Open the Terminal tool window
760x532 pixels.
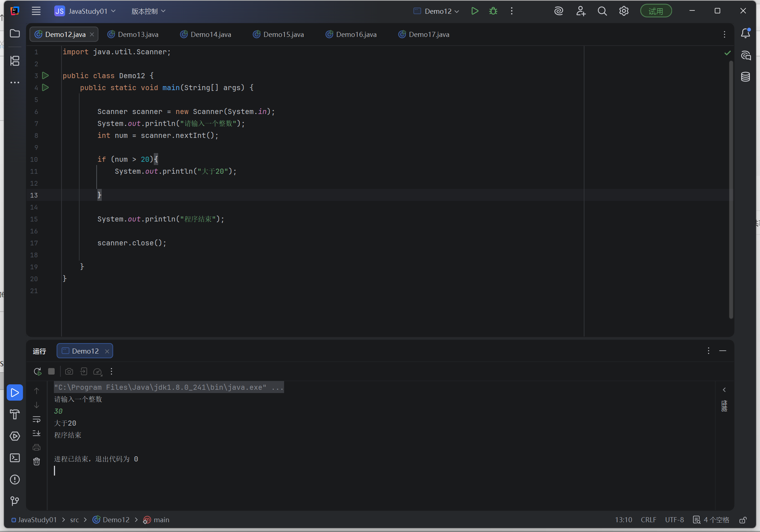[15, 458]
